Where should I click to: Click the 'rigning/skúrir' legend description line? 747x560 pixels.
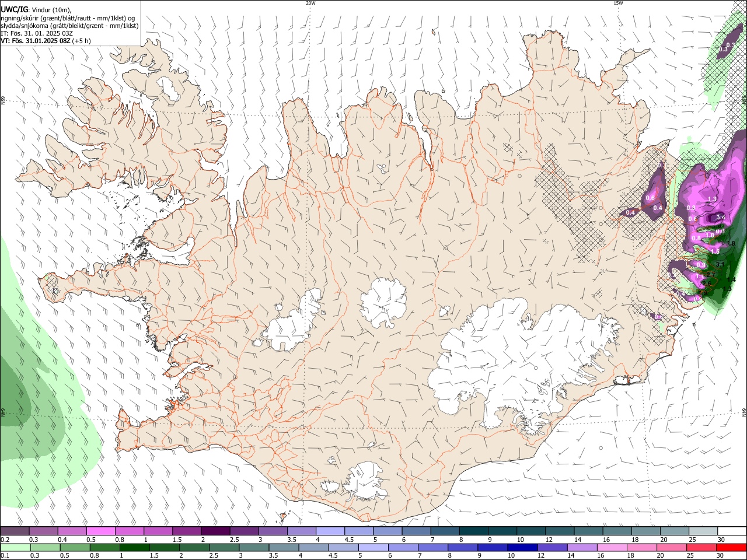pyautogui.click(x=68, y=18)
